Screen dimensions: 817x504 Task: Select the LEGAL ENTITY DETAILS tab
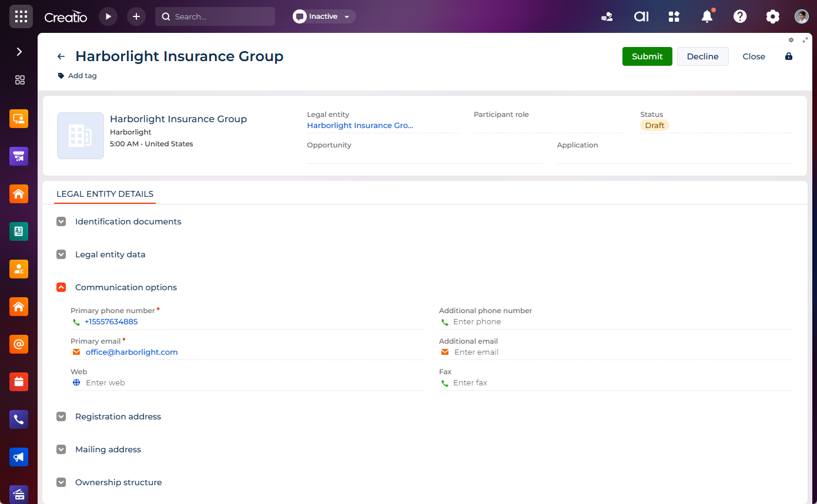(105, 194)
